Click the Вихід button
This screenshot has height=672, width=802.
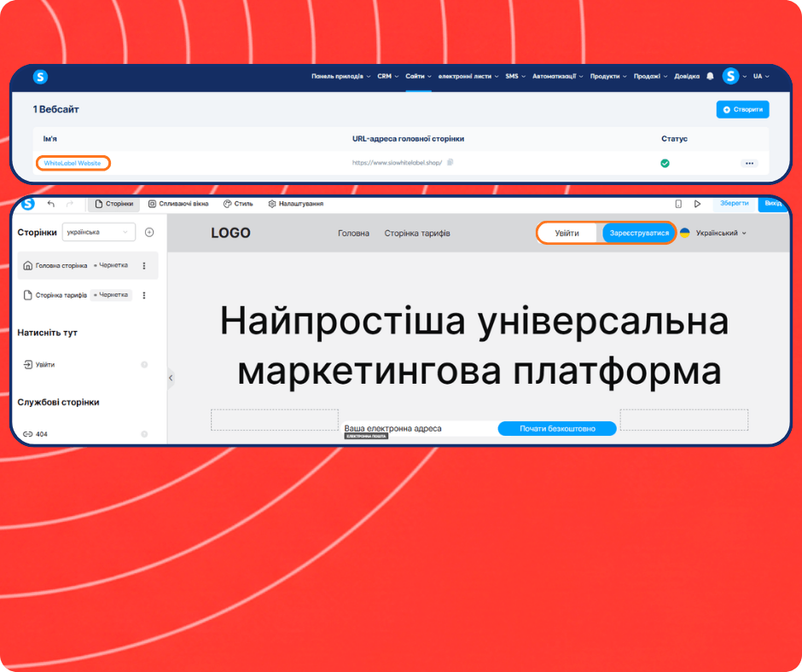tap(773, 204)
